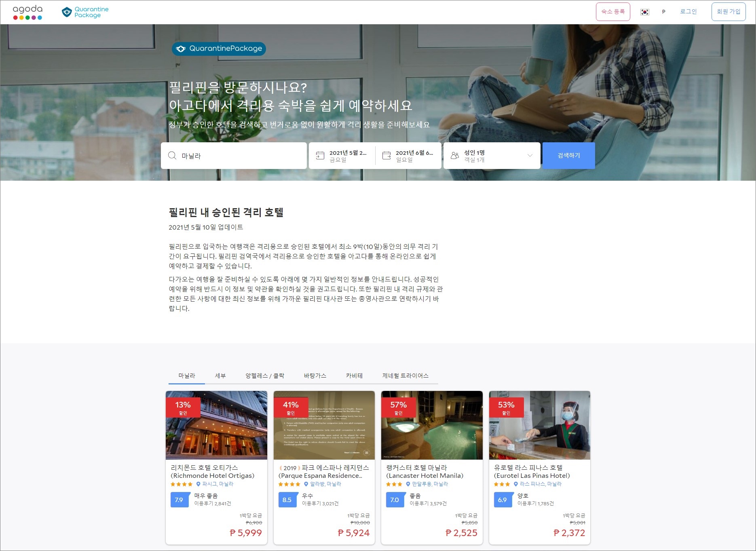
Task: Click the 41% discount badge
Action: 291,407
